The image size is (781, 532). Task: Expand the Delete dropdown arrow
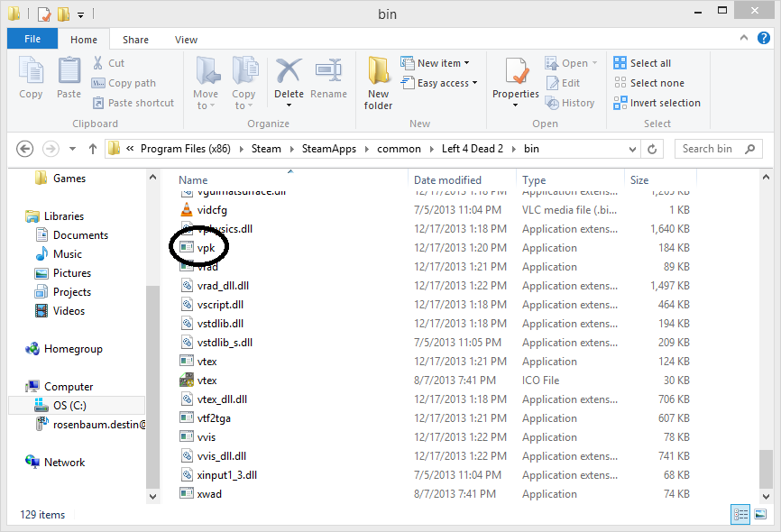(x=289, y=105)
